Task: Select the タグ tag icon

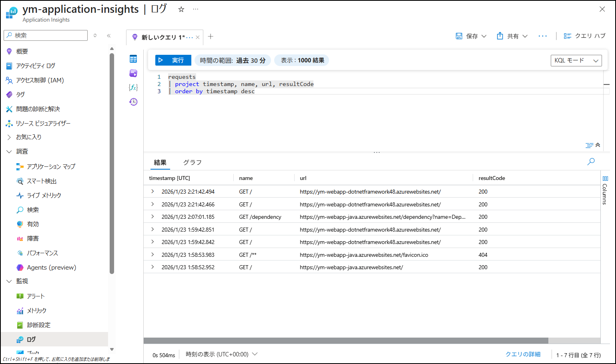Action: pyautogui.click(x=9, y=94)
